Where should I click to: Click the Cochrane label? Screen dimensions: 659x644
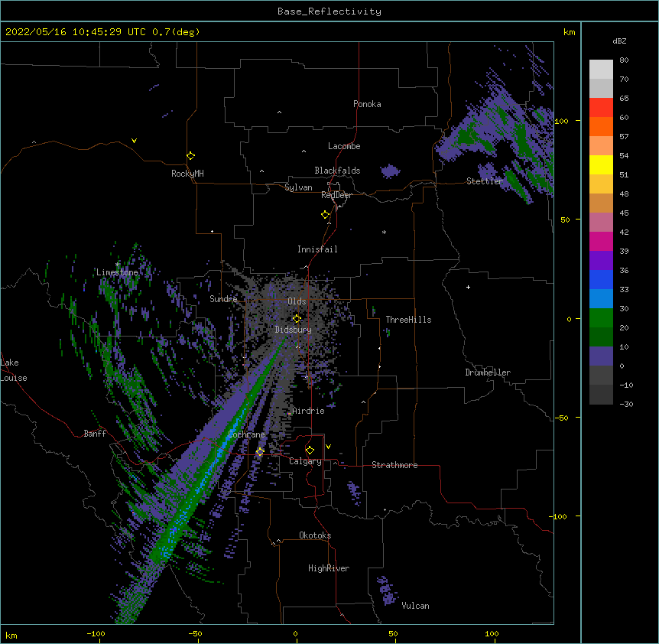246,434
